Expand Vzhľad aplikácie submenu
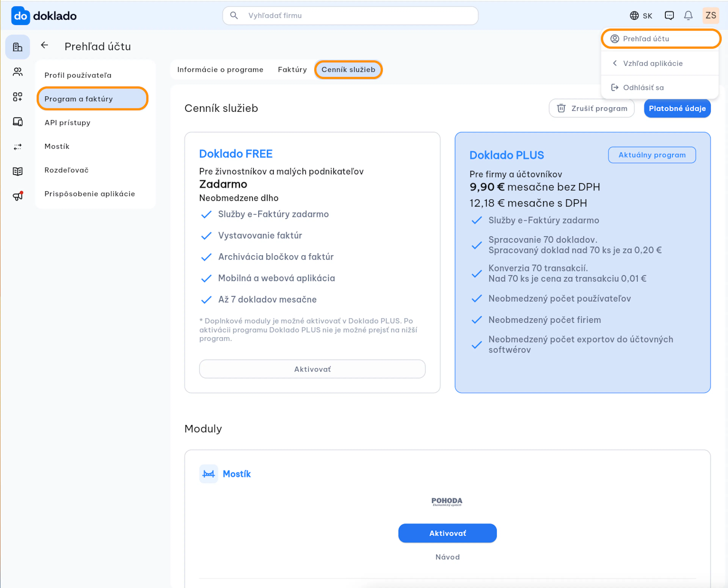 660,63
